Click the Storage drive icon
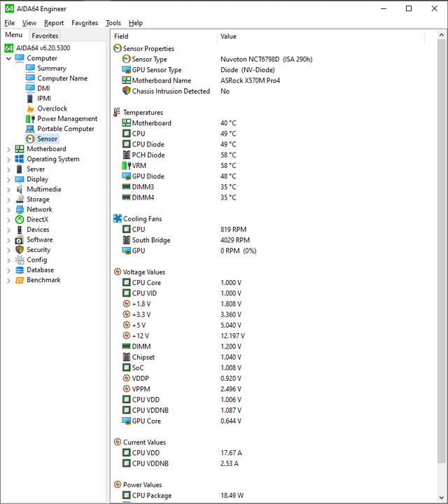The image size is (448, 504). coord(20,199)
